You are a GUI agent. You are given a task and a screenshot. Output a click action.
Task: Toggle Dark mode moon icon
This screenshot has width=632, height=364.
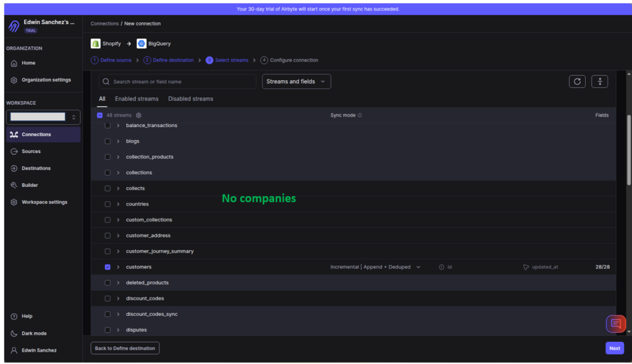click(14, 333)
